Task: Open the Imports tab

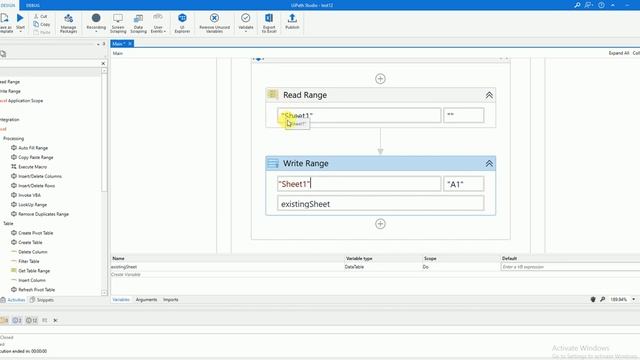Action: (x=171, y=300)
